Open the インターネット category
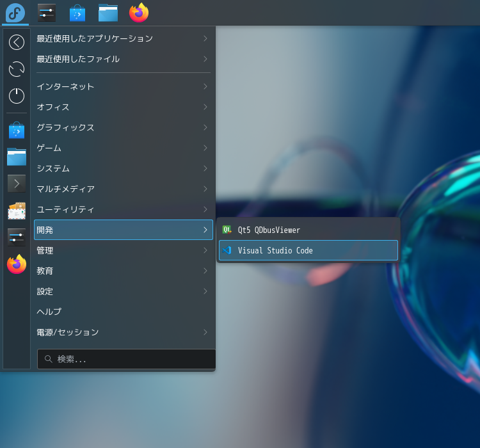 click(x=124, y=86)
